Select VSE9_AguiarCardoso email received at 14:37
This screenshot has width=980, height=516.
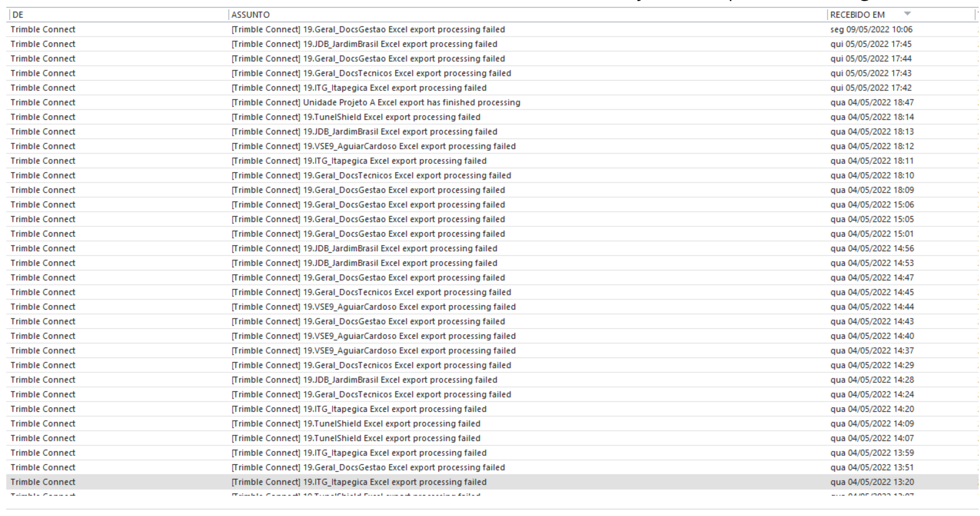coord(492,351)
